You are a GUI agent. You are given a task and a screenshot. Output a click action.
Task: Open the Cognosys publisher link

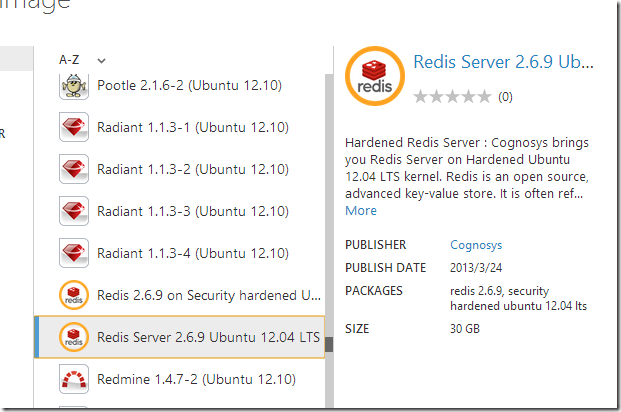(x=476, y=245)
